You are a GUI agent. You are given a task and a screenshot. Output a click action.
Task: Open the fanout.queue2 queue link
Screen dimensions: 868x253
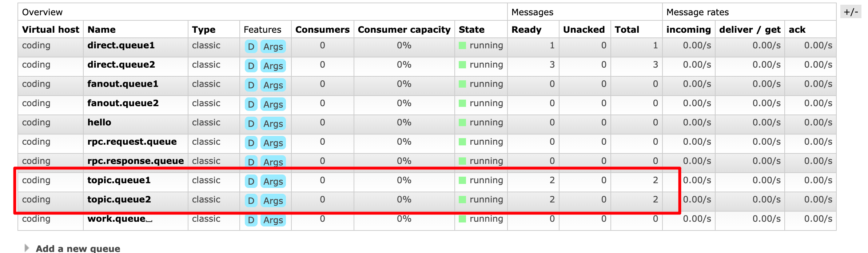click(x=123, y=103)
